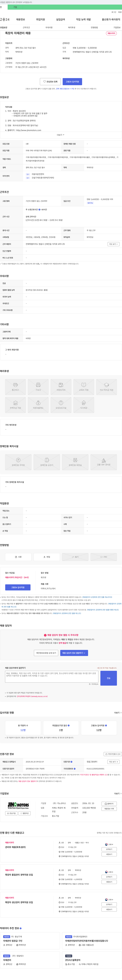Screen dimensions: 122x980
Task: Click the top 고용24 입사지원 button
Action: (72, 81)
